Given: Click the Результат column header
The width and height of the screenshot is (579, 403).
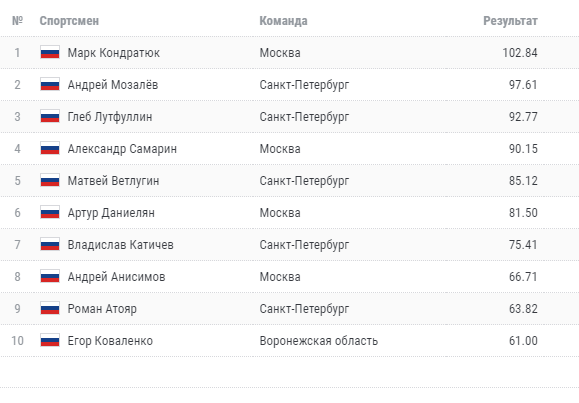Looking at the screenshot, I should [510, 21].
